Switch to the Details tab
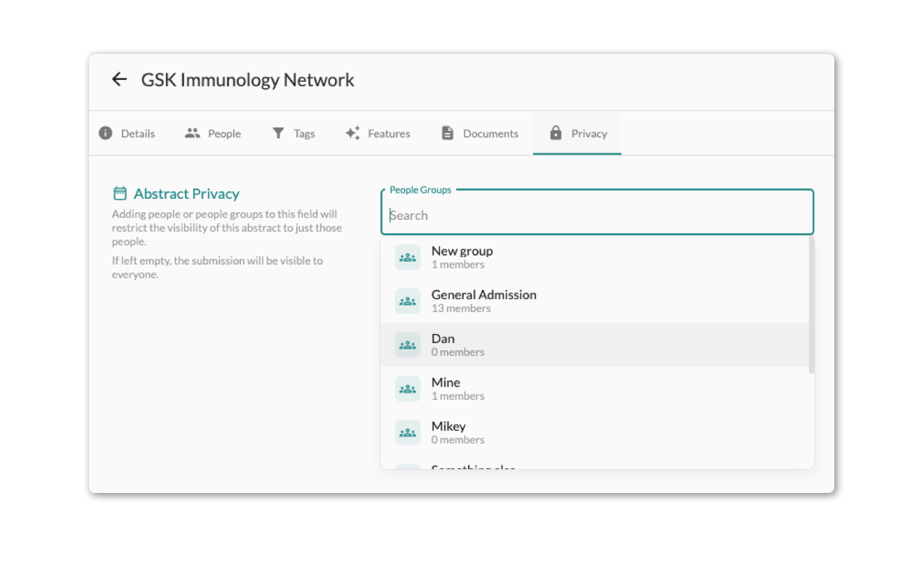The width and height of the screenshot is (924, 563). point(127,133)
